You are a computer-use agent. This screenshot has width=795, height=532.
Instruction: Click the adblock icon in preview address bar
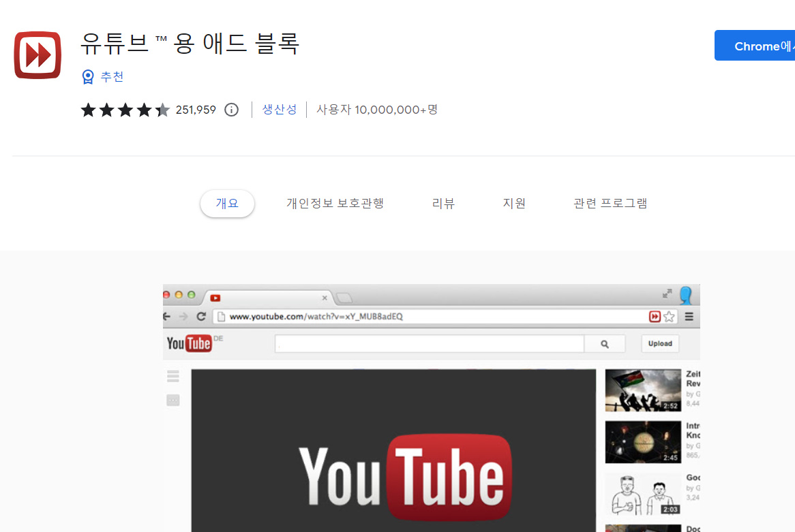pyautogui.click(x=655, y=317)
